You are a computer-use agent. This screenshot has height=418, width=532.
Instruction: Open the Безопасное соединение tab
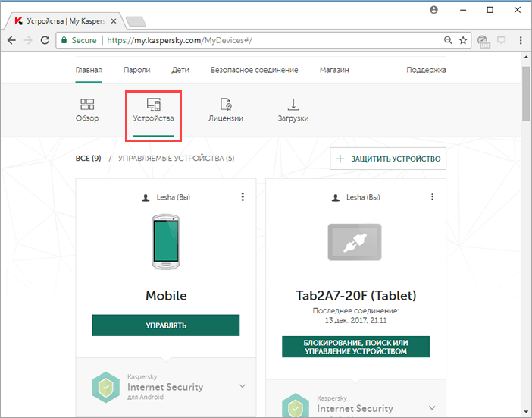point(255,70)
